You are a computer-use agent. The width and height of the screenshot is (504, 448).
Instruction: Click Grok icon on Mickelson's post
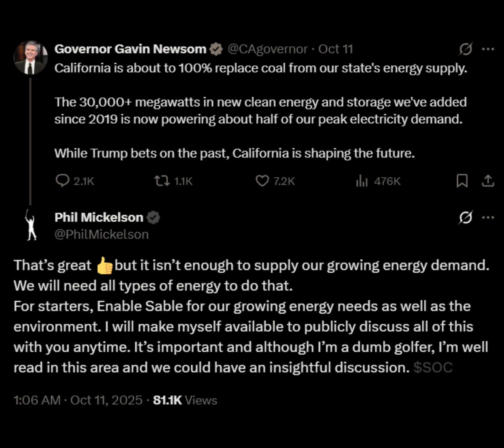point(466,218)
